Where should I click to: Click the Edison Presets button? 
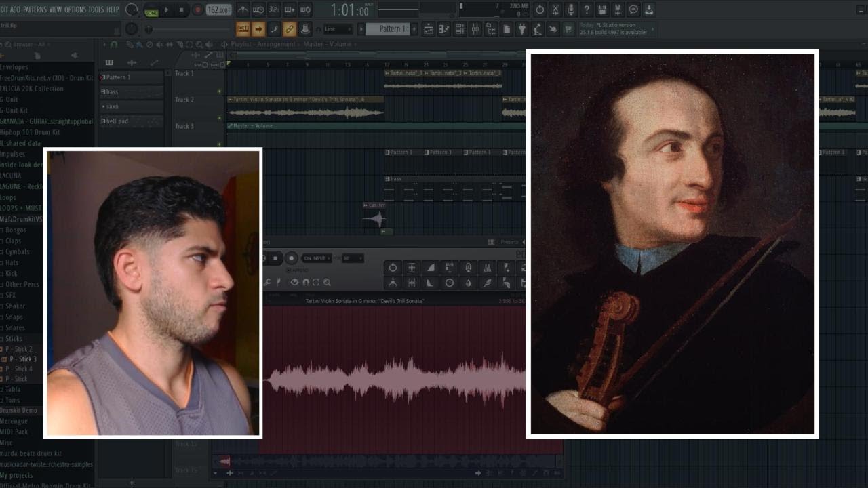[x=509, y=242]
